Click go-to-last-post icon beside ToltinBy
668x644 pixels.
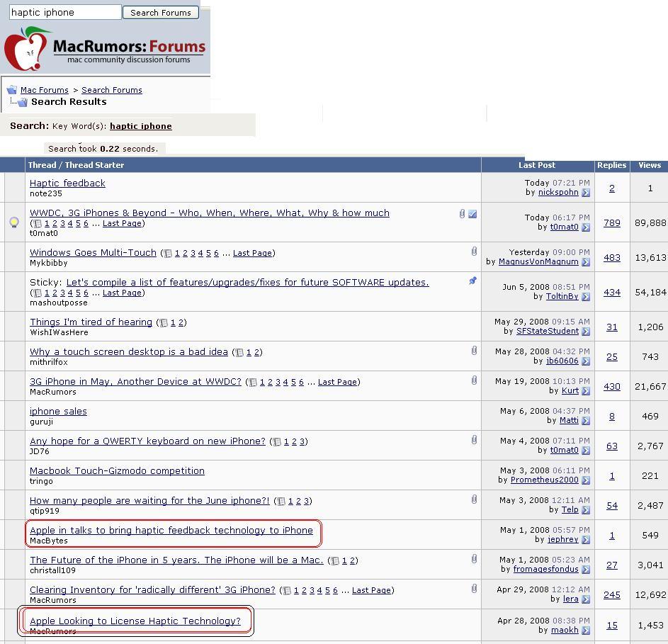point(586,297)
